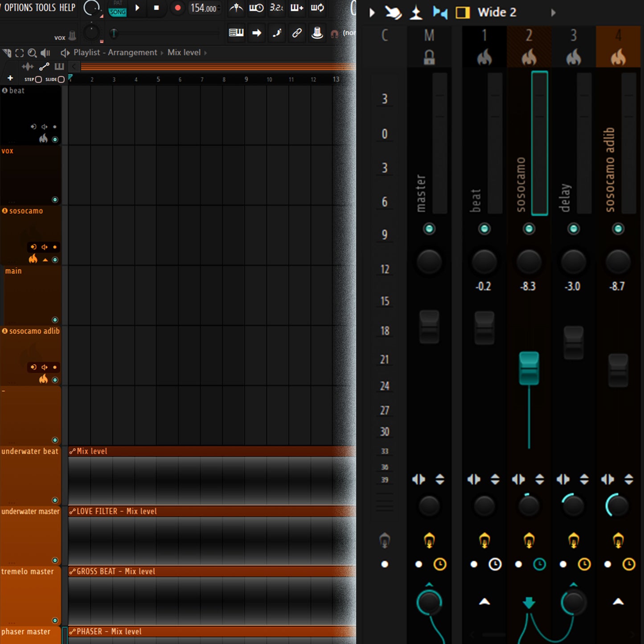The image size is (644, 644).
Task: Open the HELP menu
Action: click(67, 8)
